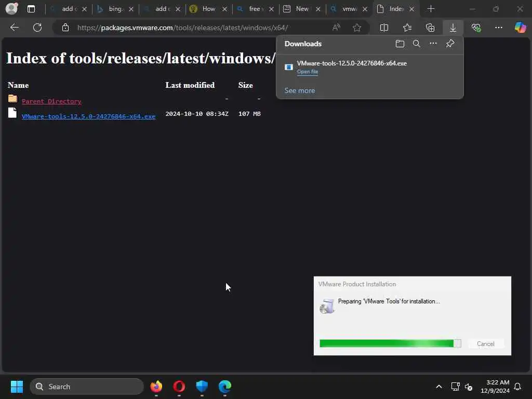Switch to Edge on the taskbar
This screenshot has width=532, height=399.
(224, 387)
